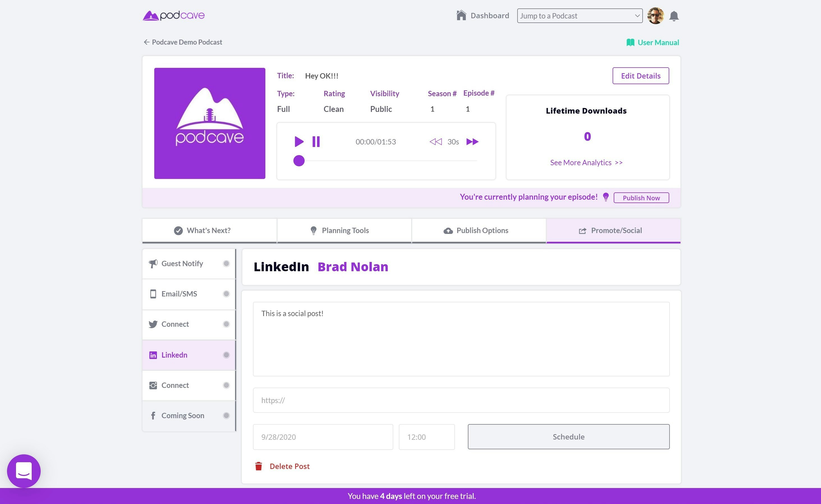Click the trash icon to delete post
Image resolution: width=821 pixels, height=504 pixels.
[258, 466]
